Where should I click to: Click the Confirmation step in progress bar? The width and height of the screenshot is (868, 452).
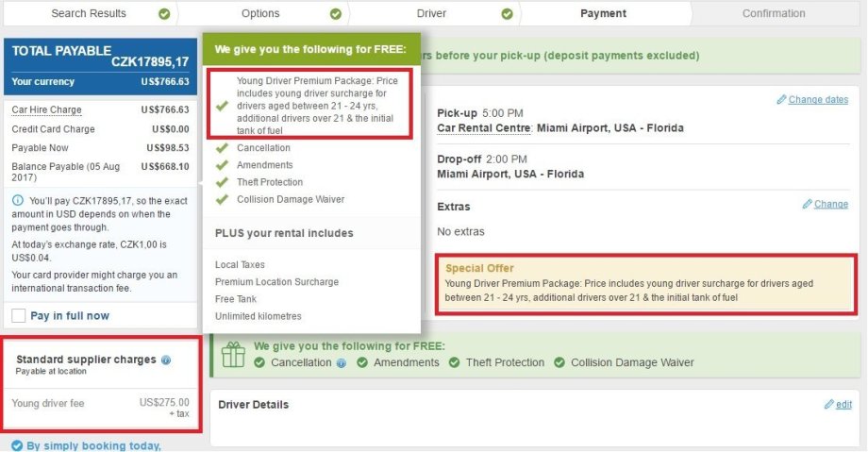774,14
